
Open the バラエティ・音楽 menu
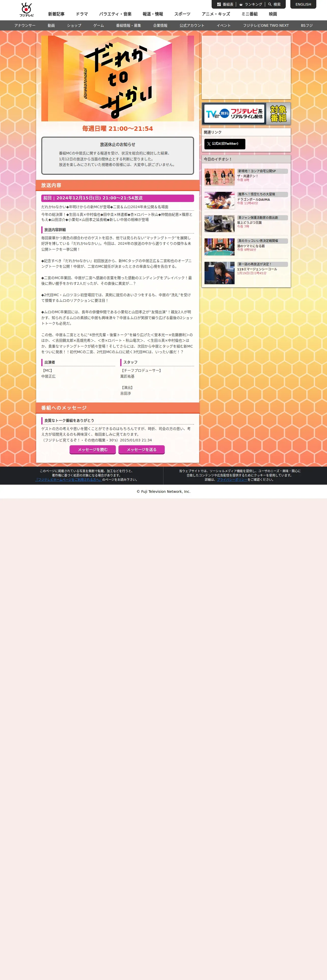[x=115, y=14]
